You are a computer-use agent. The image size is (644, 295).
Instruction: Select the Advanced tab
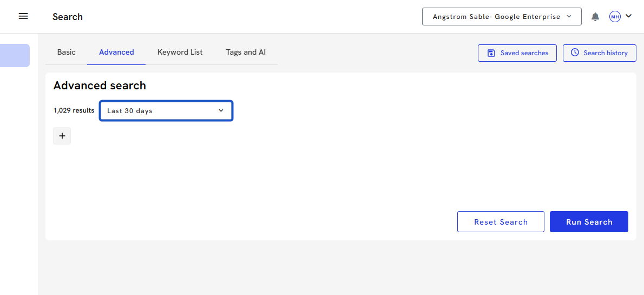pyautogui.click(x=116, y=53)
